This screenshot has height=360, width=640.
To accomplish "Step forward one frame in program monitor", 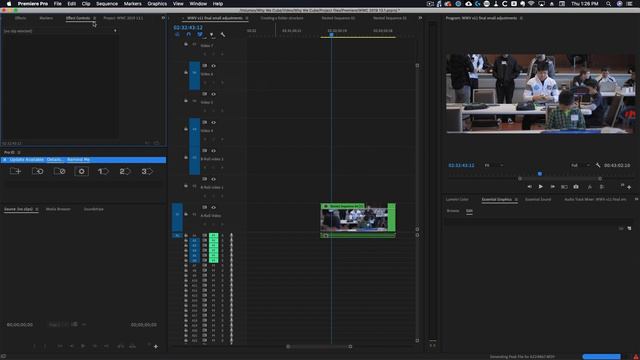I will tap(553, 187).
